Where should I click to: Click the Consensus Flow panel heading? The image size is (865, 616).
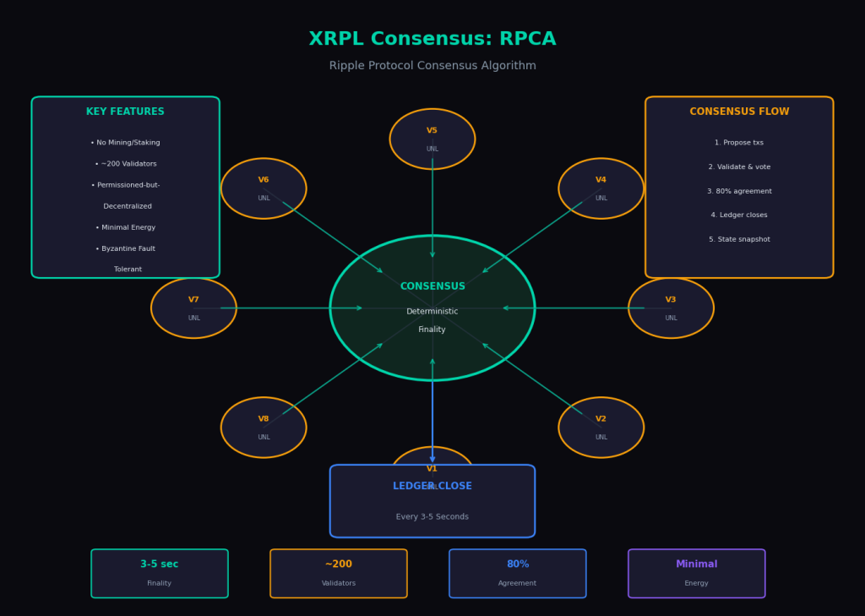[739, 112]
